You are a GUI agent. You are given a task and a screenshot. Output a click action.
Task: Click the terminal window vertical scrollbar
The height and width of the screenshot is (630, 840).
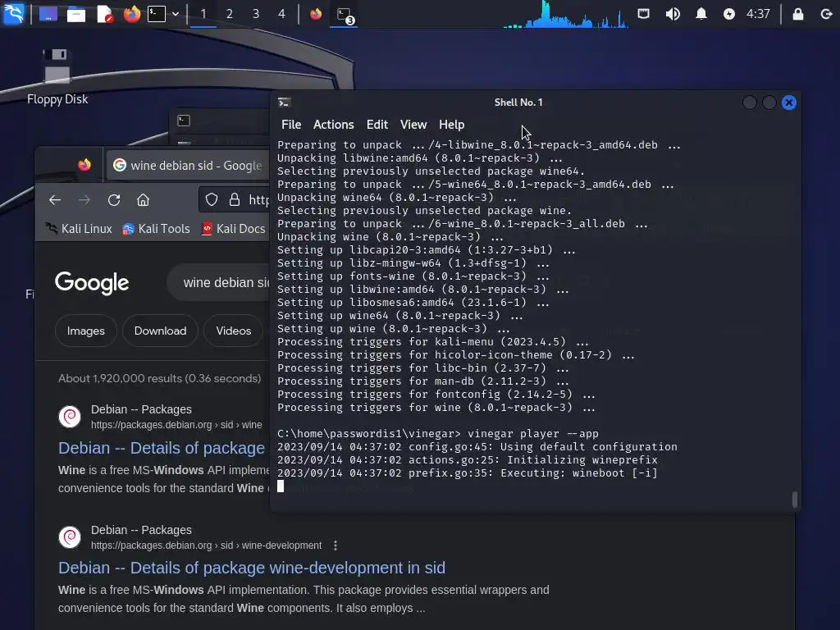(x=794, y=500)
